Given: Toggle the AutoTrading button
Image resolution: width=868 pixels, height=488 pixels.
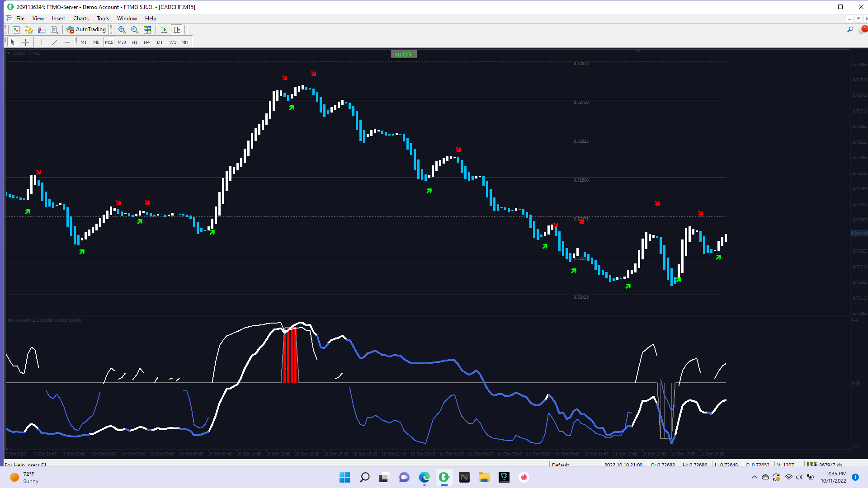Looking at the screenshot, I should (x=86, y=30).
